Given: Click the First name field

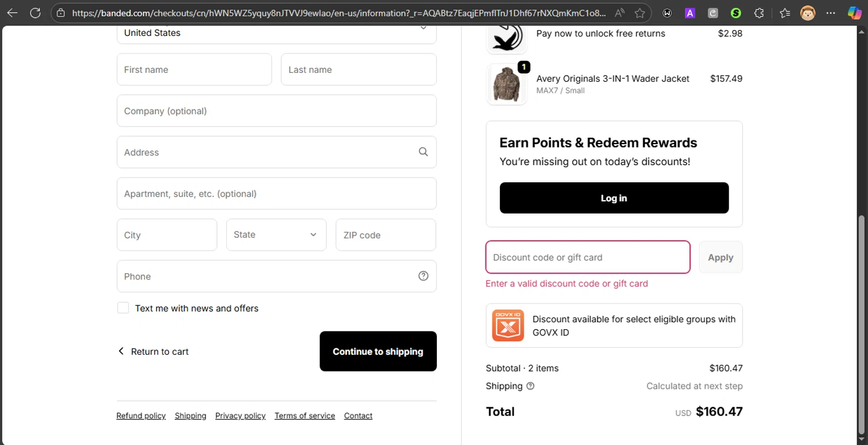Looking at the screenshot, I should pos(194,69).
